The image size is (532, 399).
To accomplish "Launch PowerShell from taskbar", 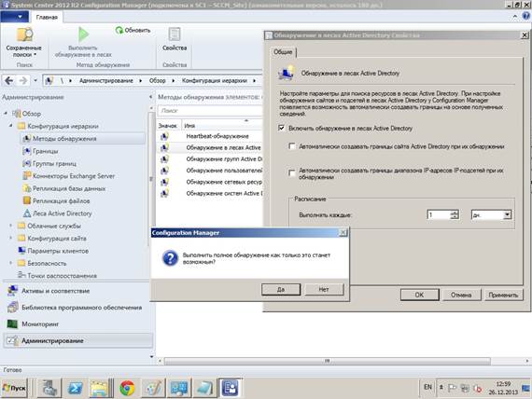I will tap(76, 388).
